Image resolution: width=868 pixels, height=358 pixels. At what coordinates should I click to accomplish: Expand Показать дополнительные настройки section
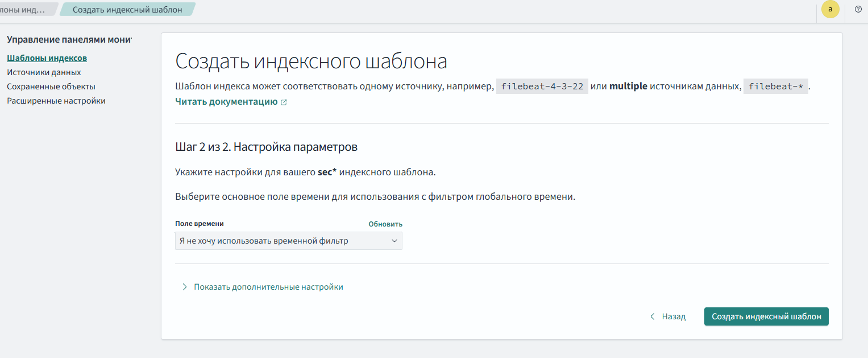coord(268,287)
